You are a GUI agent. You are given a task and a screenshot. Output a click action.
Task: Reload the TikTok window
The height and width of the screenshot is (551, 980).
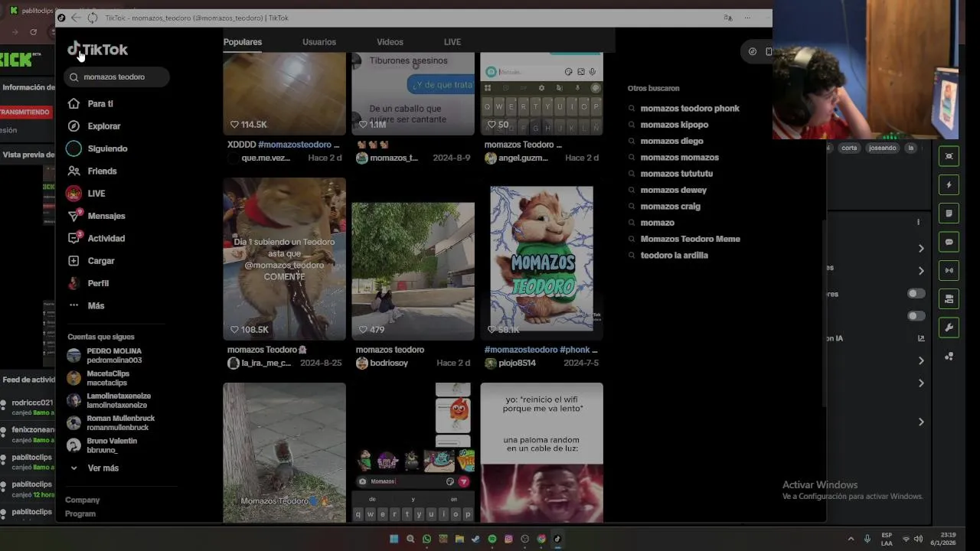(92, 18)
